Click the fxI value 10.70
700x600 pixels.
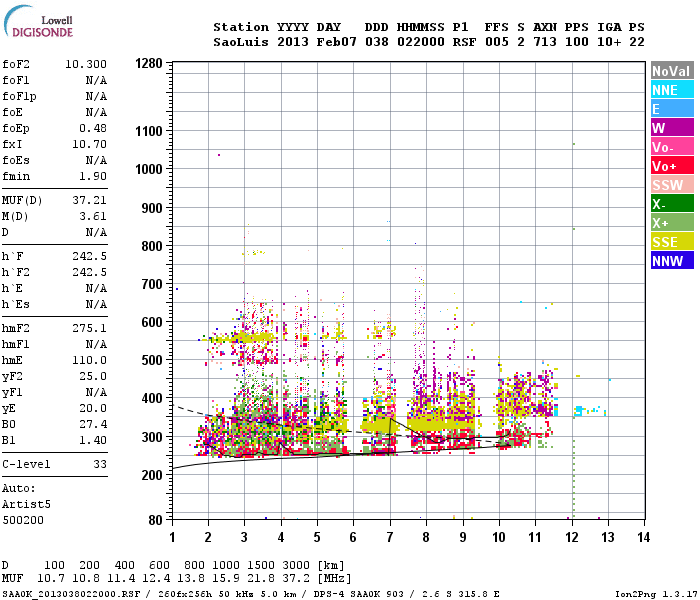coord(89,144)
